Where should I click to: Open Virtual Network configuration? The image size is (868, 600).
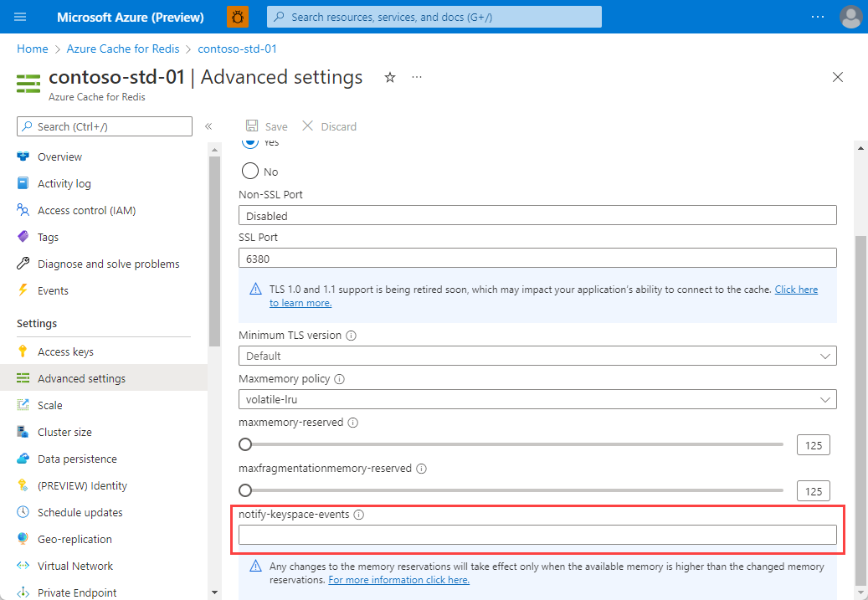pyautogui.click(x=74, y=566)
